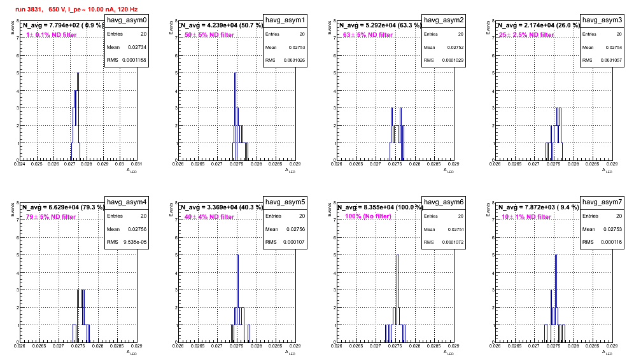The height and width of the screenshot is (364, 634).
Task: Click the N_avg = 3.369e+04 label
Action: [221, 207]
